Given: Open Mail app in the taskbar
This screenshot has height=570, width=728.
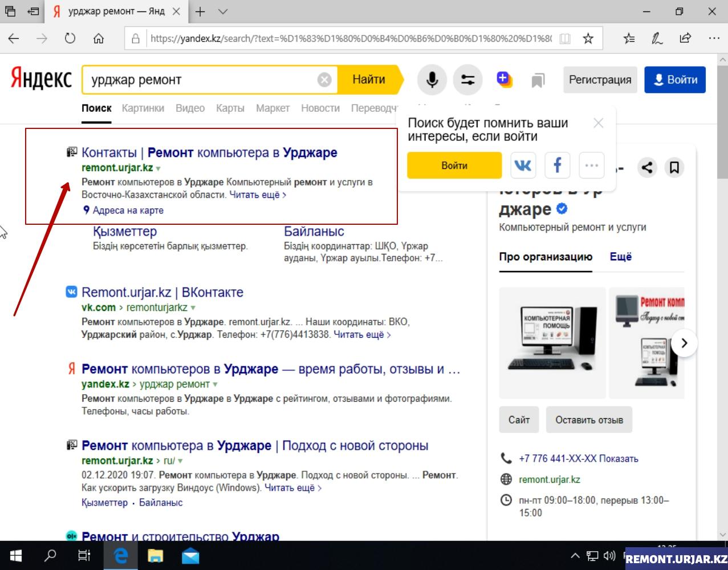Looking at the screenshot, I should pos(190,556).
